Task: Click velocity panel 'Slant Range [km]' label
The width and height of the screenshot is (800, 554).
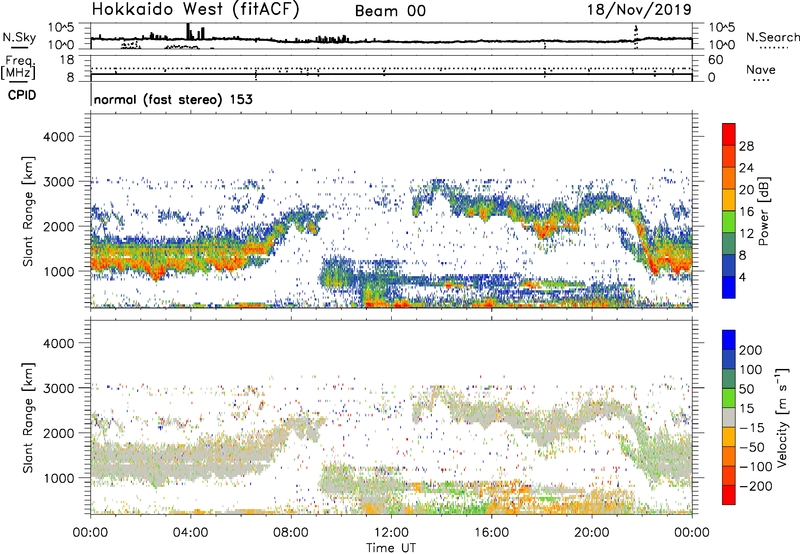Action: (x=28, y=418)
